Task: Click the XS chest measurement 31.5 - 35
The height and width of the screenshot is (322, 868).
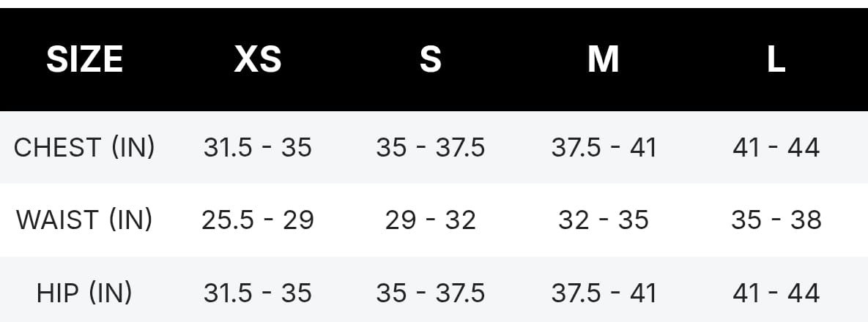Action: coord(258,147)
